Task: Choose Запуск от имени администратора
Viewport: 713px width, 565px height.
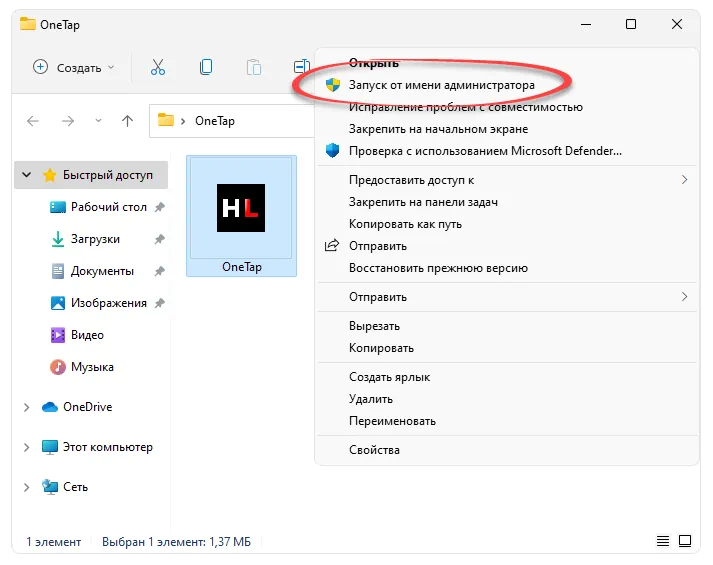Action: (x=442, y=85)
